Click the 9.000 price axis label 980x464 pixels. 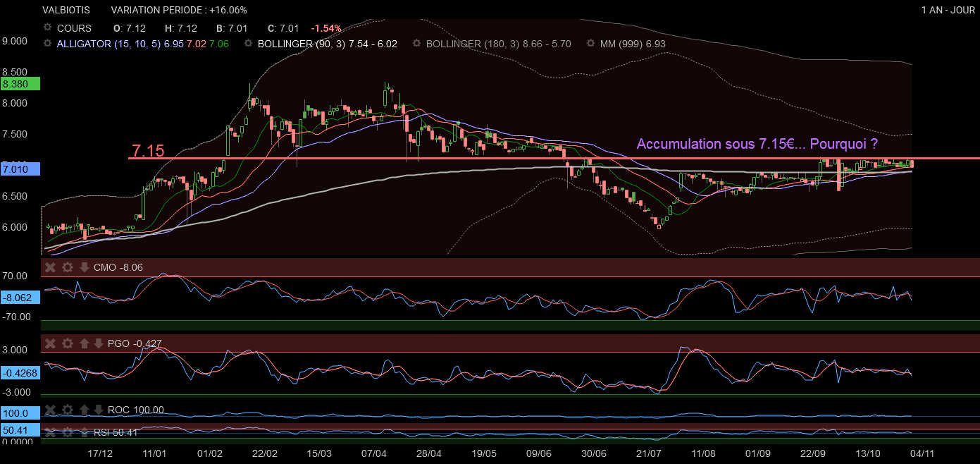(x=15, y=41)
